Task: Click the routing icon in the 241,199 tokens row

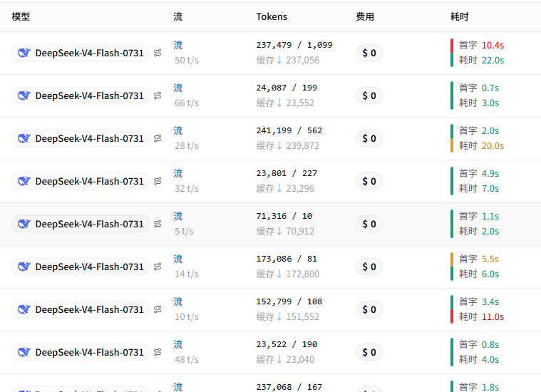Action: (x=158, y=138)
